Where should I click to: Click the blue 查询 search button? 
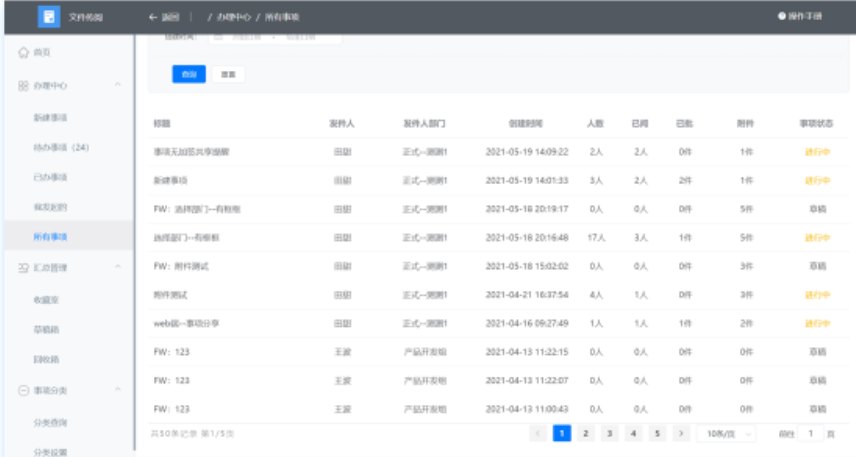pos(189,74)
